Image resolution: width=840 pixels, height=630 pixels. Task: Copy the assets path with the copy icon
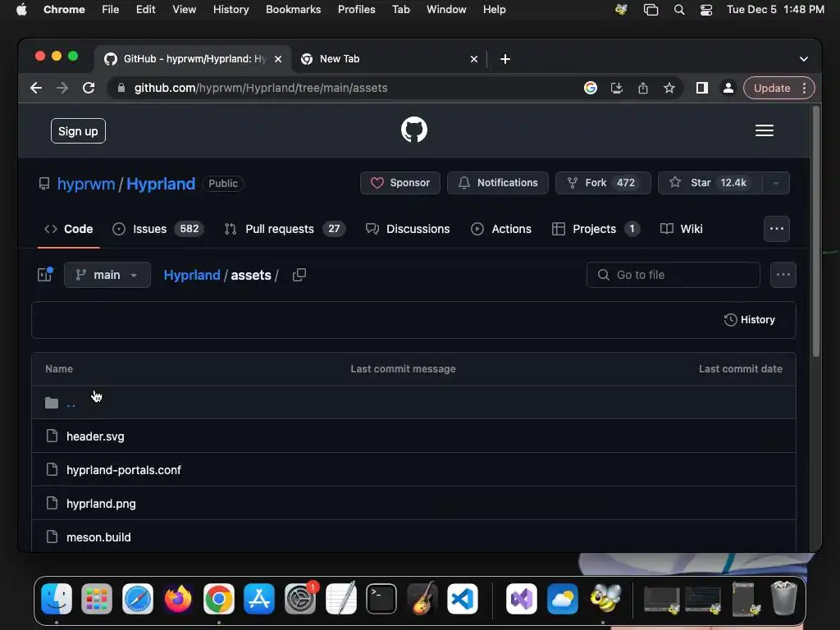click(299, 275)
